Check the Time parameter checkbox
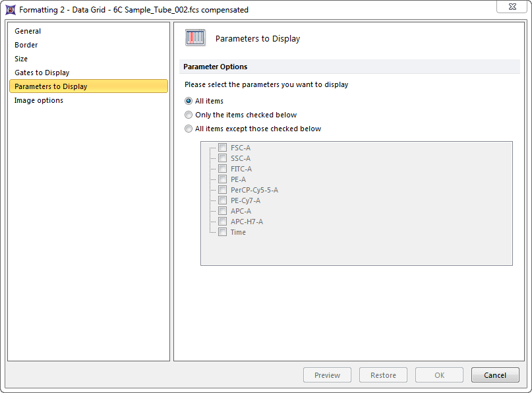Screen dimensions: 532x393 (x=223, y=232)
